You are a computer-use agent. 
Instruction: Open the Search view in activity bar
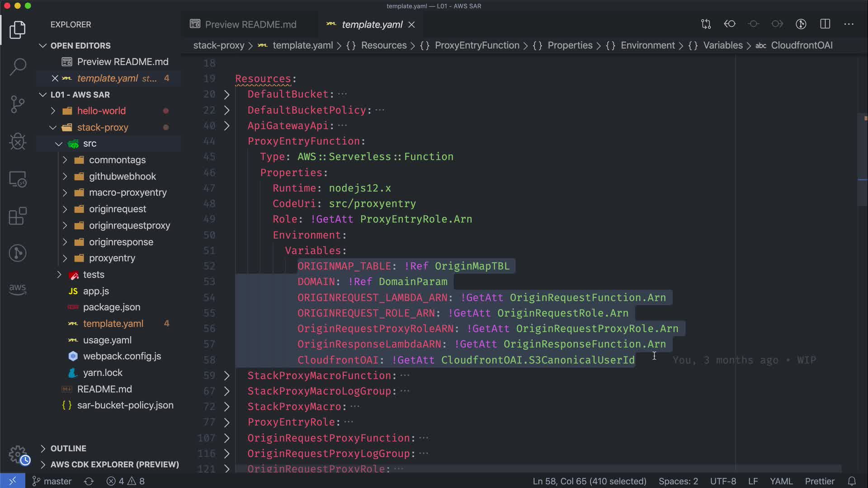point(18,66)
